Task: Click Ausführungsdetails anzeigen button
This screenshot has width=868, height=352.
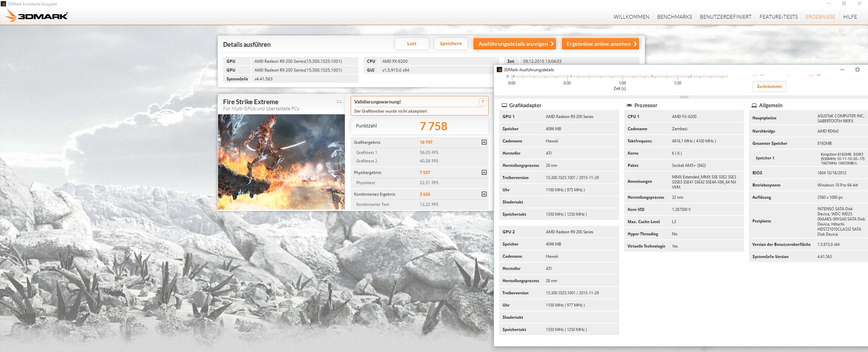Action: pos(515,44)
